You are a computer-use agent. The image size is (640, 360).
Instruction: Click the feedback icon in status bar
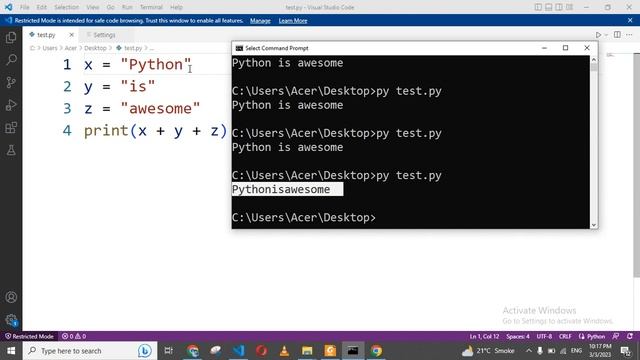(x=616, y=336)
